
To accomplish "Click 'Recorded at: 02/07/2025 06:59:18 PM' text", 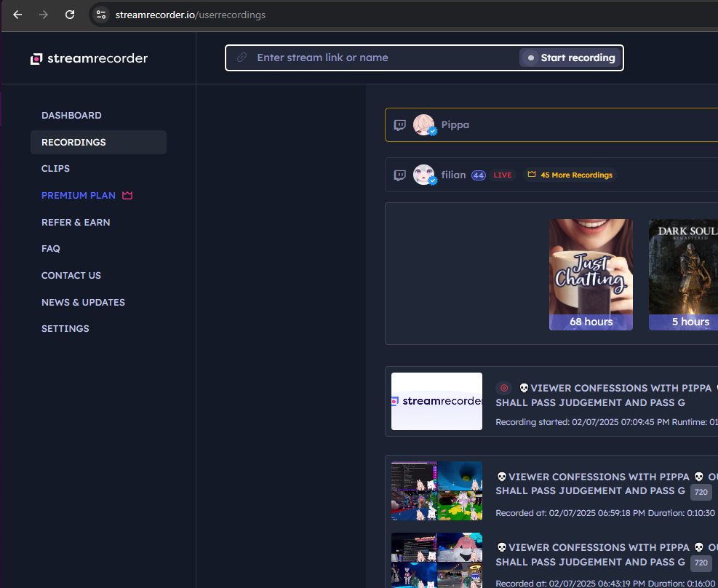I will [570, 513].
